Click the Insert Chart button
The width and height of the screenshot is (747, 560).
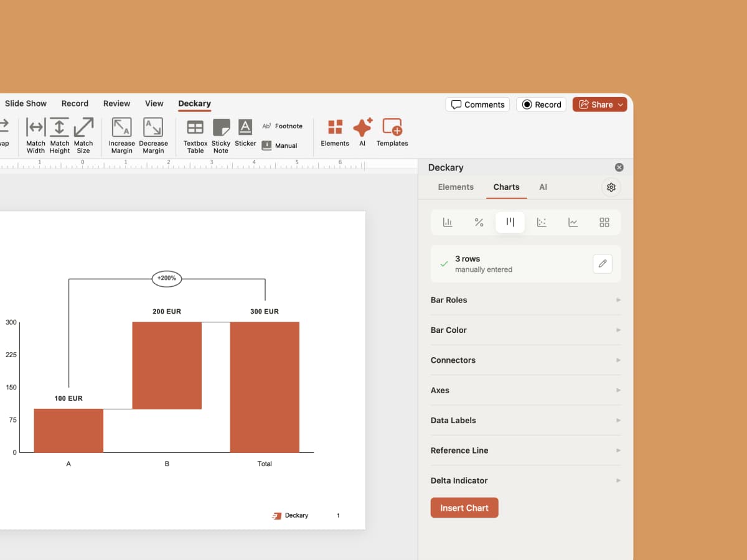(464, 508)
